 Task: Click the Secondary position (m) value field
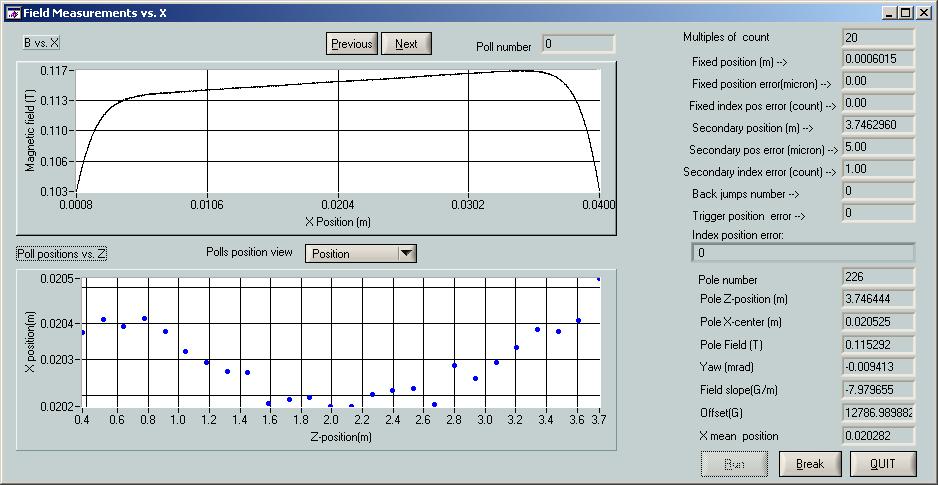click(878, 126)
